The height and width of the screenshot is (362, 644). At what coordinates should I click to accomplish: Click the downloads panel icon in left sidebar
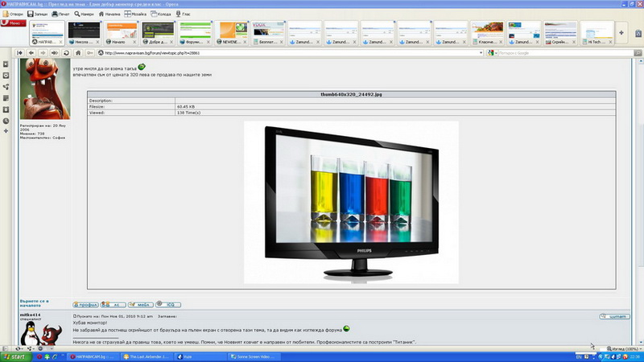(x=6, y=109)
